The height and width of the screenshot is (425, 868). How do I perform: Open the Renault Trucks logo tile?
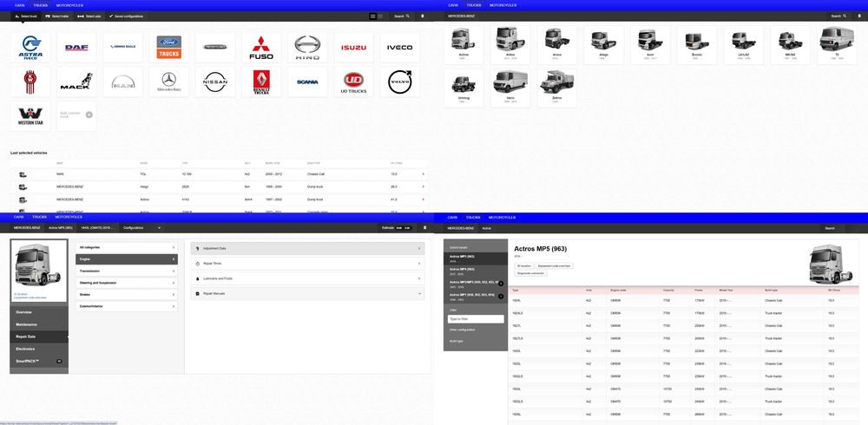tap(261, 82)
